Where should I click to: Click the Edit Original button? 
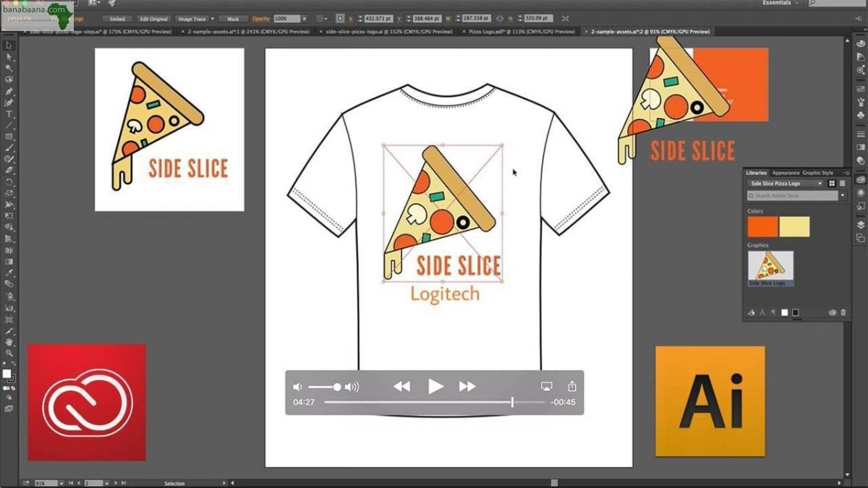(x=153, y=18)
